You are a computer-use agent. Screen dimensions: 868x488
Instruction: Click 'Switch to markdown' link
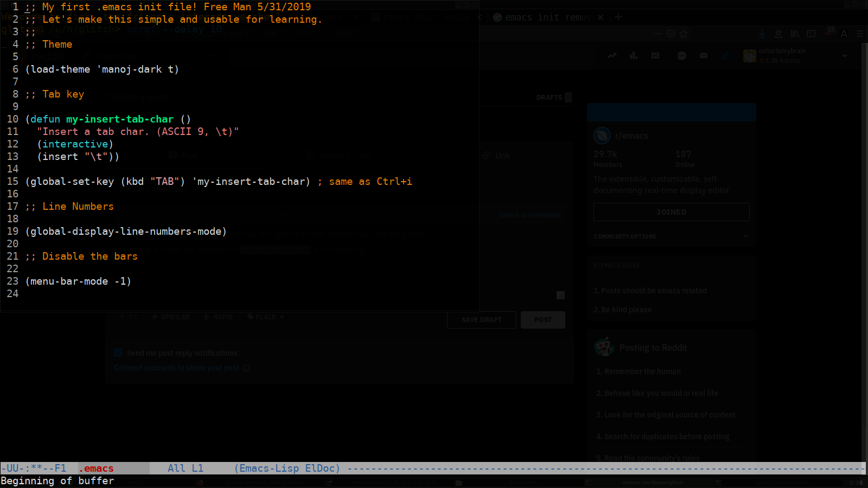(x=530, y=215)
